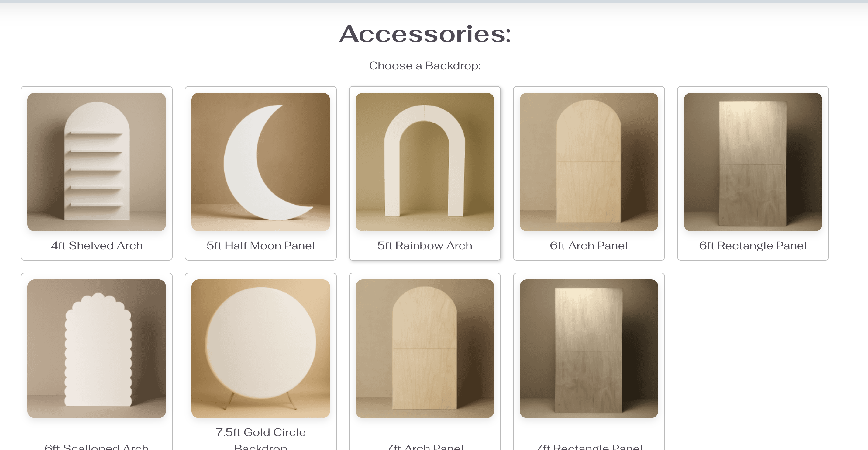Pick the 5ft Rainbow Arch photo
Viewport: 868px width, 450px height.
[425, 162]
